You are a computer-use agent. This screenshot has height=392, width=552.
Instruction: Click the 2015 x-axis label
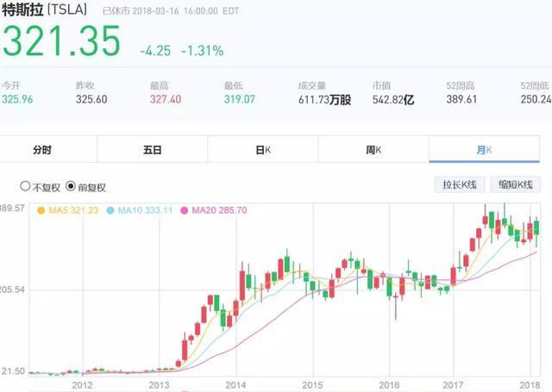312,385
